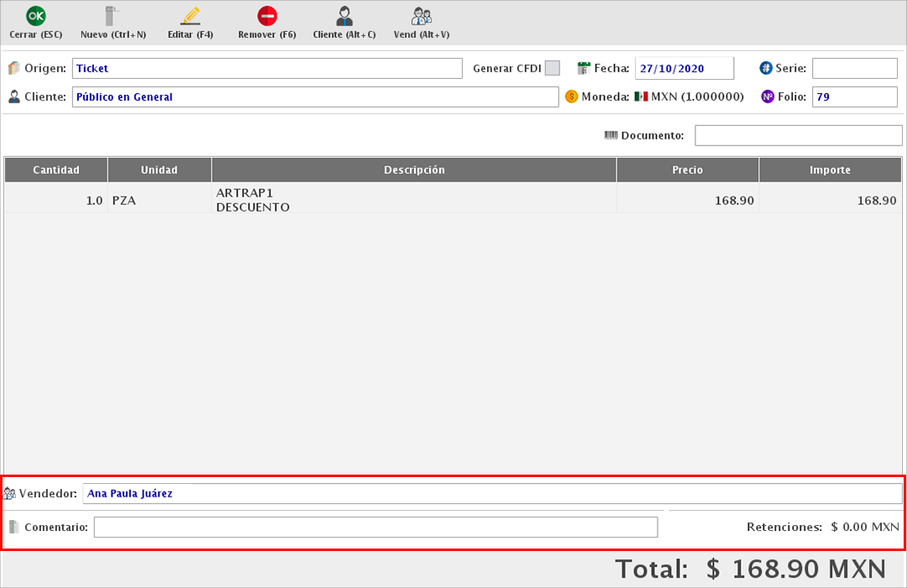Click the calendar icon beside Fecha

click(585, 68)
